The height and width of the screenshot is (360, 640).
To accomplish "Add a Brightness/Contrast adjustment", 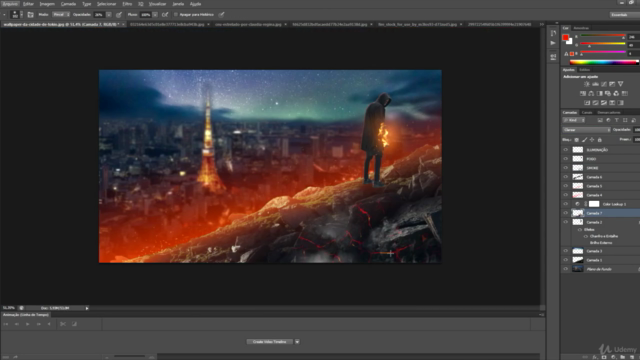I will (587, 84).
